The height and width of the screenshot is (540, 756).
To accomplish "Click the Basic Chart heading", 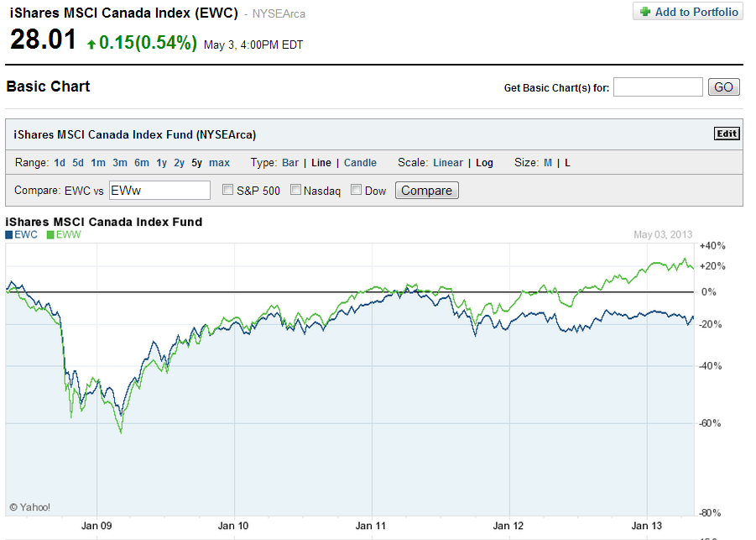I will coord(48,87).
